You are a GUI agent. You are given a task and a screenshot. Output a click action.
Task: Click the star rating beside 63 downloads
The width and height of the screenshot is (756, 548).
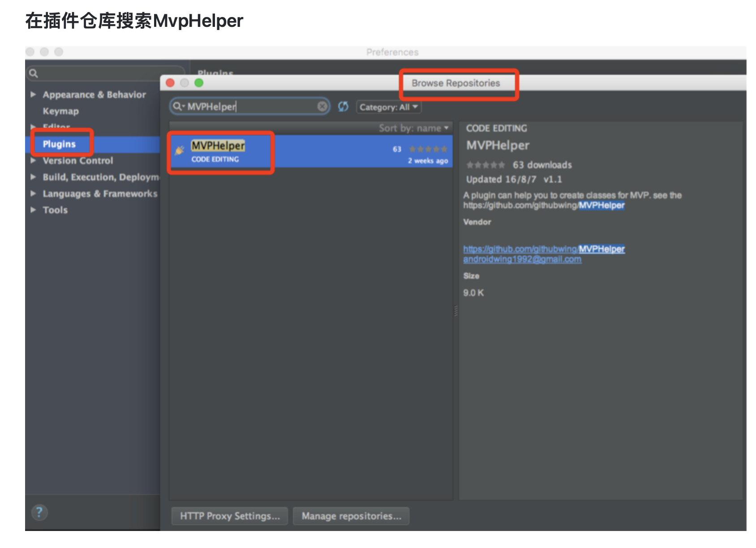click(485, 165)
